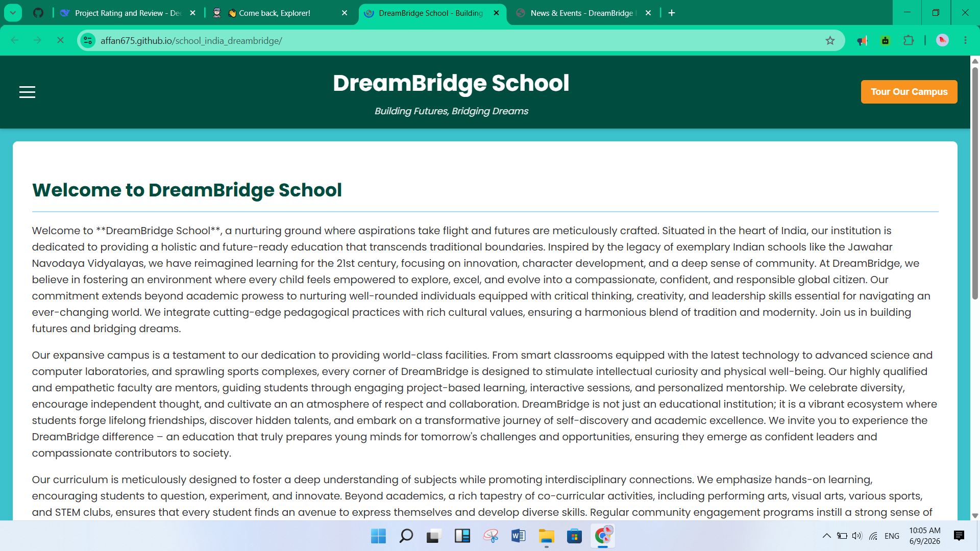Go back to the previous page

coord(15,40)
